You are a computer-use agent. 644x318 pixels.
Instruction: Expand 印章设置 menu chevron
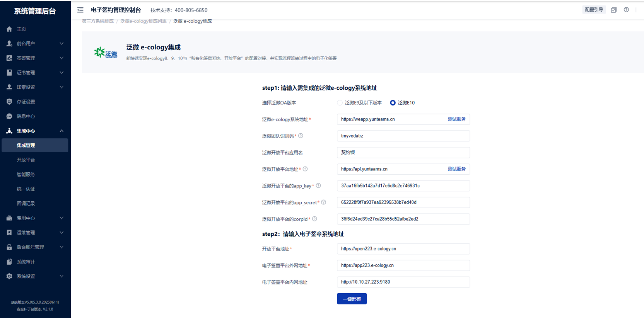pos(61,87)
